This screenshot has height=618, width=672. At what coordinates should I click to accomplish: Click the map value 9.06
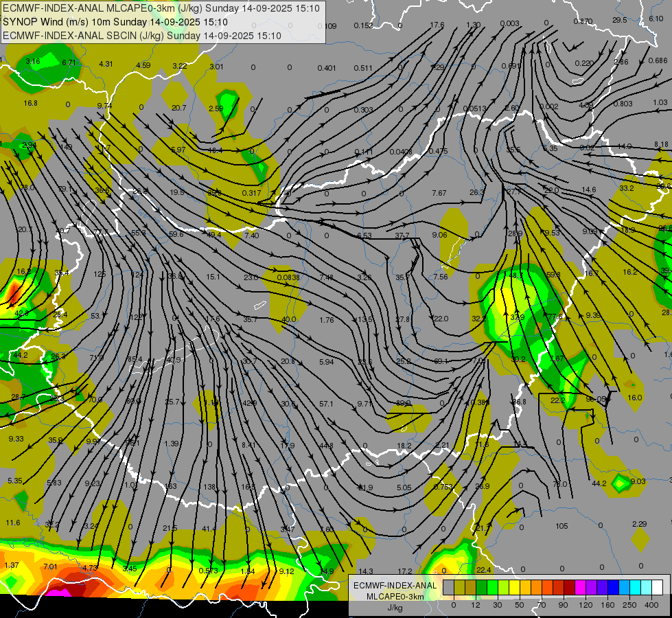coord(440,235)
